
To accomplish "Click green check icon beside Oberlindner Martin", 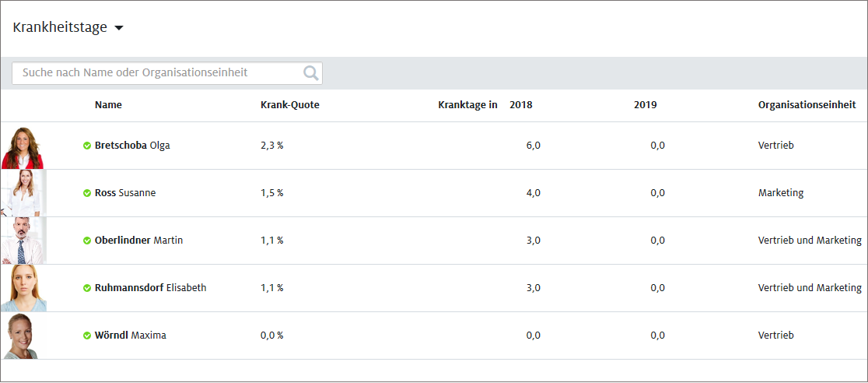I will point(87,241).
